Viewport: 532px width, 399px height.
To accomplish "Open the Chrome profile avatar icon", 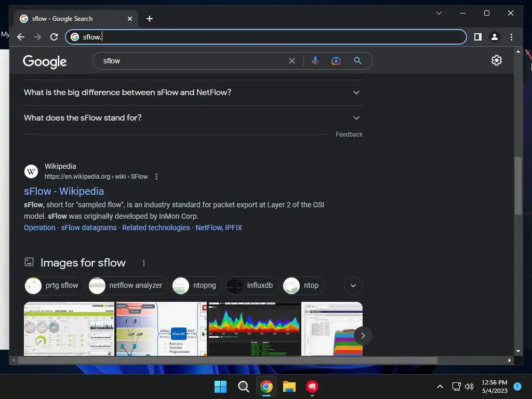I will coord(495,37).
